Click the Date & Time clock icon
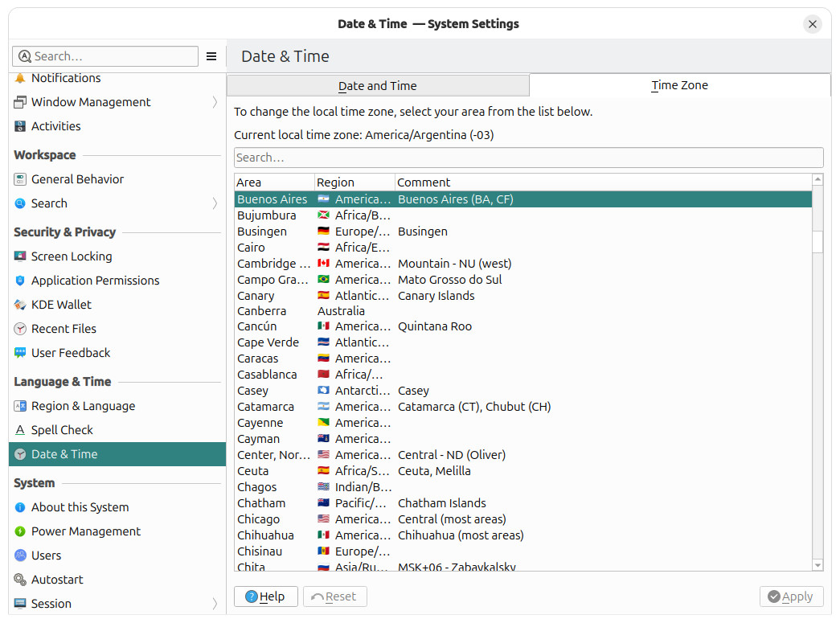Viewport: 840px width, 623px height. (20, 453)
